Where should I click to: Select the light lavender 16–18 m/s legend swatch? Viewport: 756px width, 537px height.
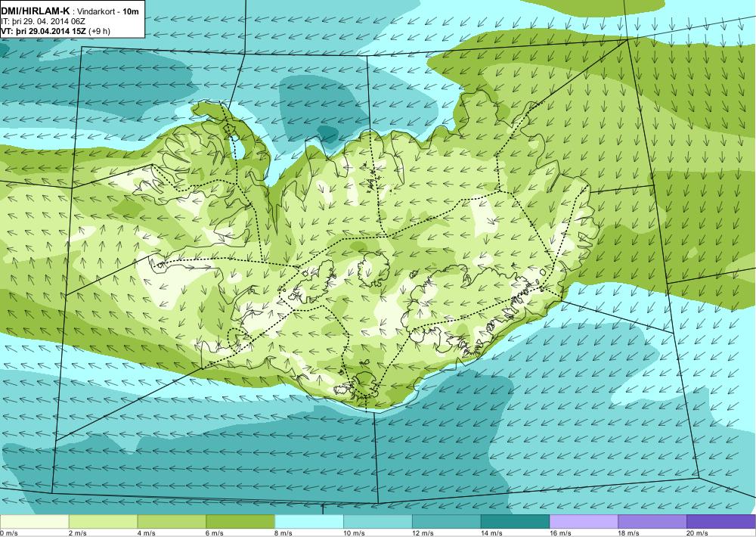pos(584,522)
